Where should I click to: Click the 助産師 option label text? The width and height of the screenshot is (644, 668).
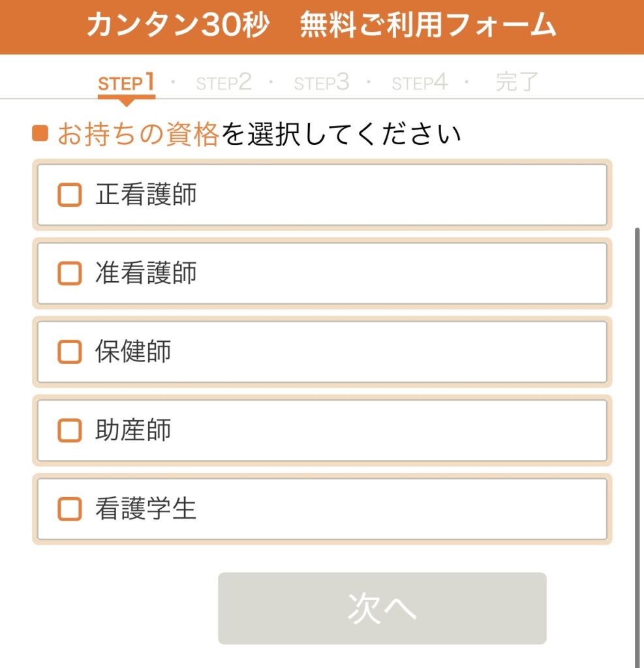(133, 431)
